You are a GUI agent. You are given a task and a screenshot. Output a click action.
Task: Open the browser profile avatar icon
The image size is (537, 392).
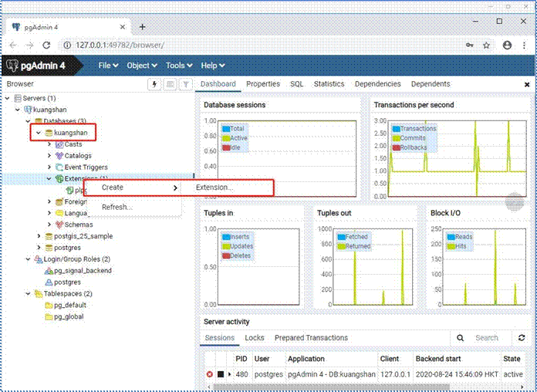pyautogui.click(x=507, y=45)
